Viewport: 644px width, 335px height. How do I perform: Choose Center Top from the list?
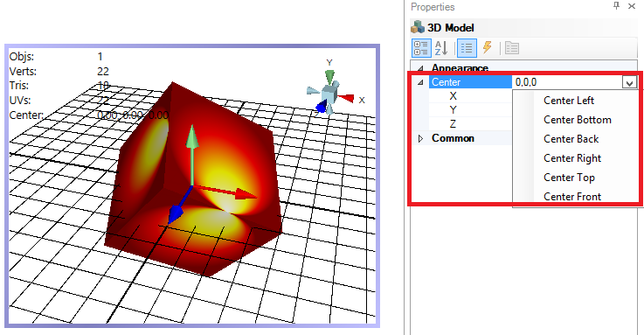point(569,178)
